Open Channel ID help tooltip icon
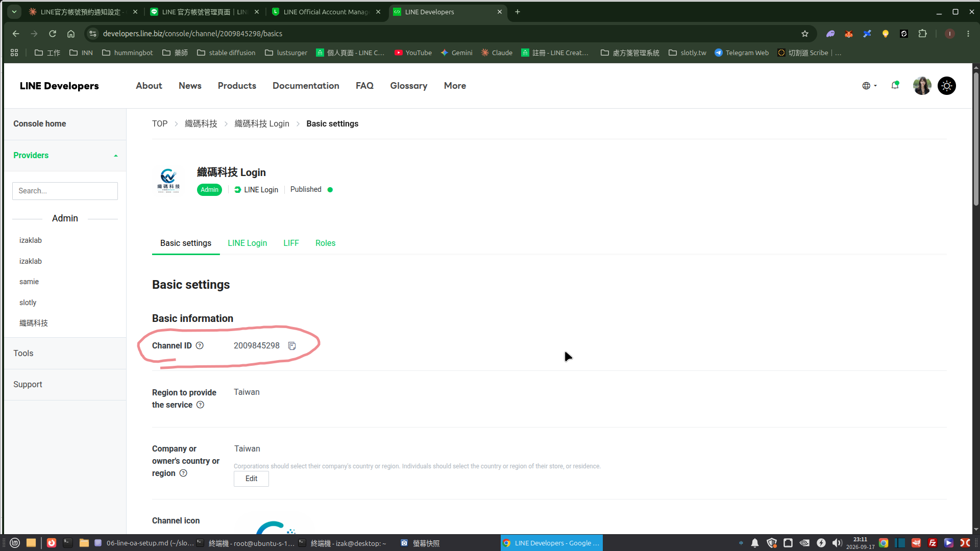 point(200,345)
